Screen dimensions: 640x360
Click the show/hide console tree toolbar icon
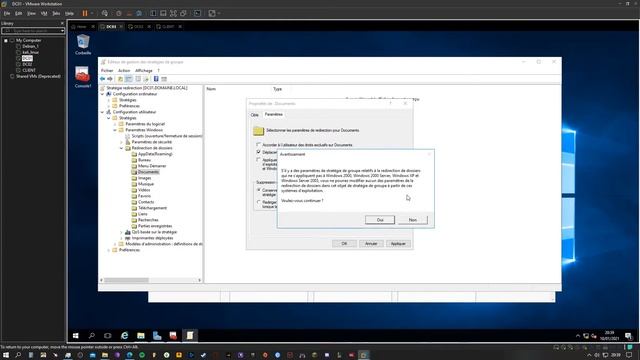point(129,79)
